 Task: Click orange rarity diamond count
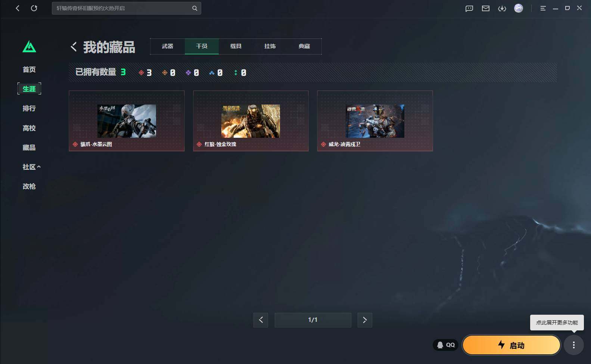pos(169,72)
